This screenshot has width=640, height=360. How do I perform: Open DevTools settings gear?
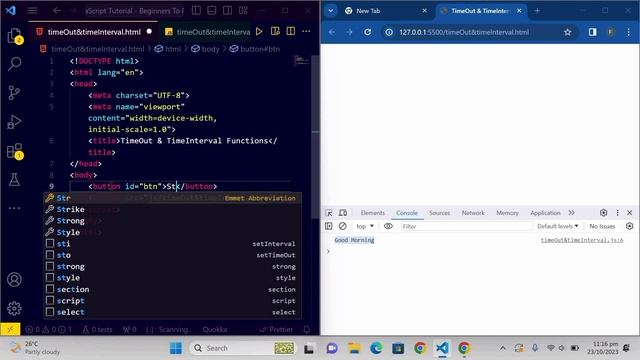point(603,213)
